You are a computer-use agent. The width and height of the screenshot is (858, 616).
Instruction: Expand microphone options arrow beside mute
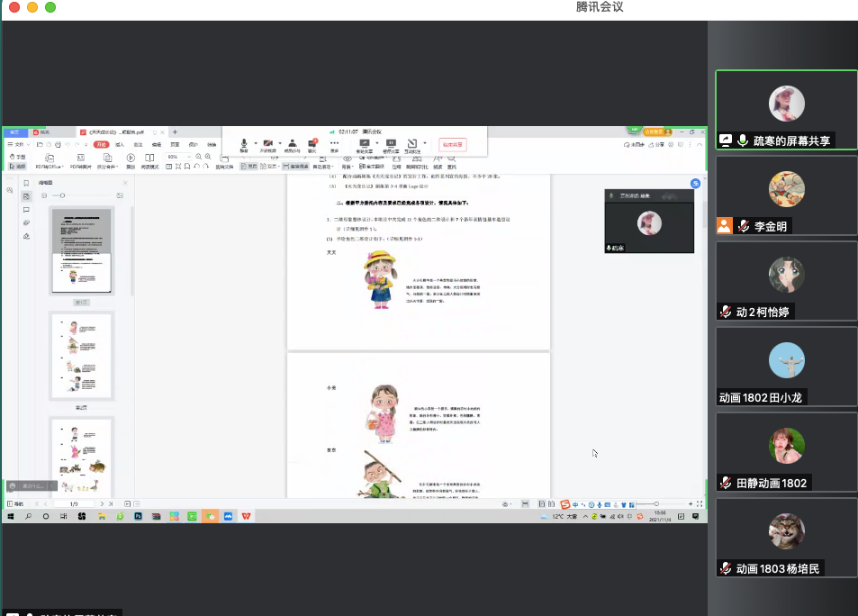click(255, 143)
